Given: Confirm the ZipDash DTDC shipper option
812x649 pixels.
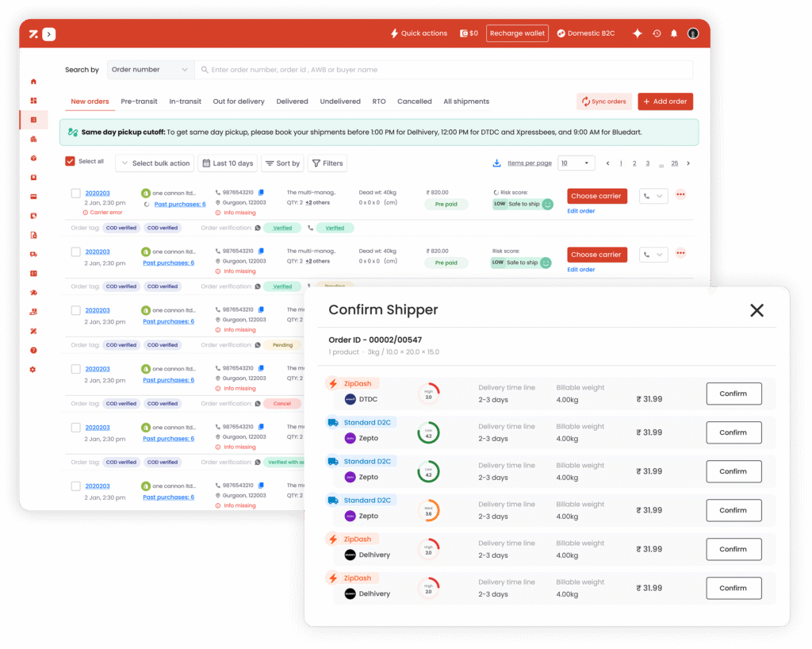Looking at the screenshot, I should (733, 394).
